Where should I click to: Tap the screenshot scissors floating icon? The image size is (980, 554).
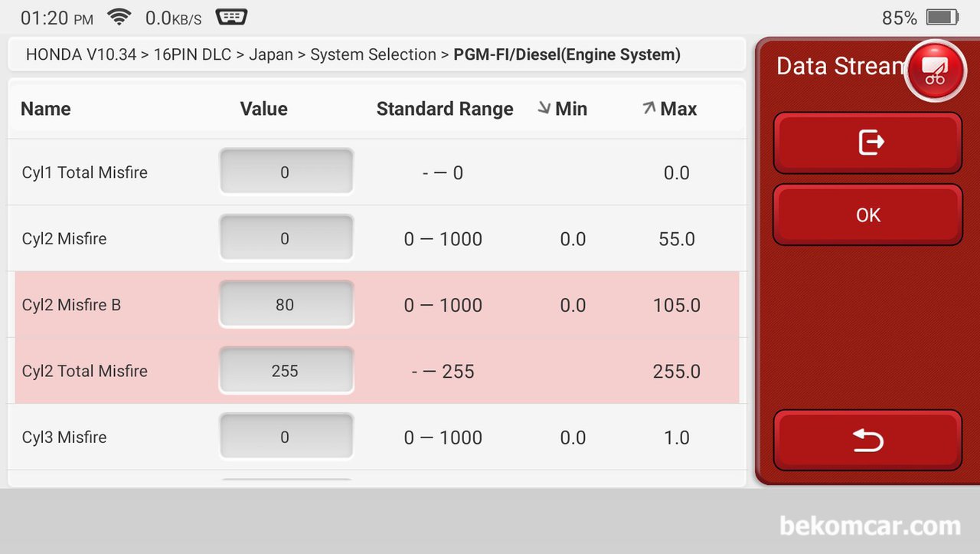pyautogui.click(x=935, y=70)
